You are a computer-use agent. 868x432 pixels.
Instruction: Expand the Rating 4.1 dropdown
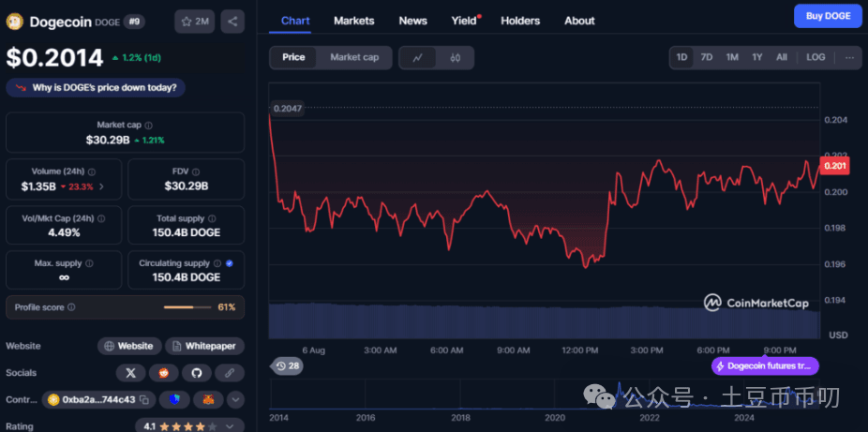coord(189,426)
